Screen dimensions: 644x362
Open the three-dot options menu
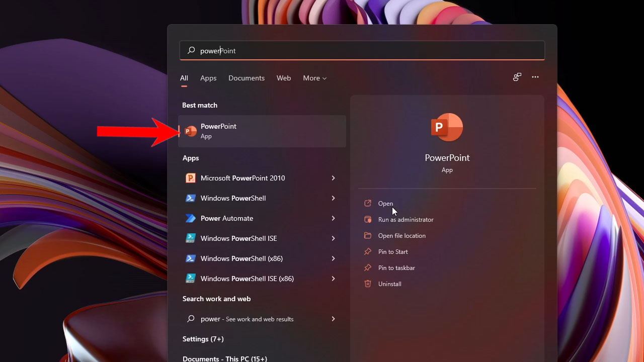click(x=535, y=77)
